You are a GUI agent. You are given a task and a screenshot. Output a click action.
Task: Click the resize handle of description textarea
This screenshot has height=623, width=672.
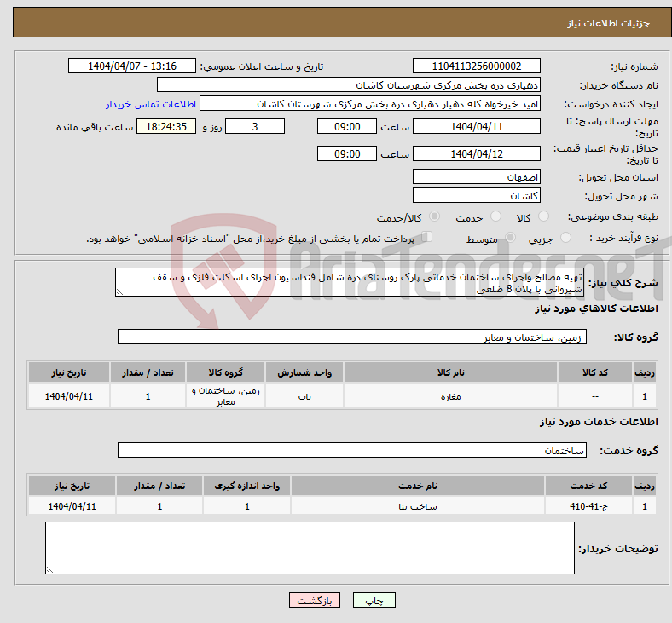(119, 292)
